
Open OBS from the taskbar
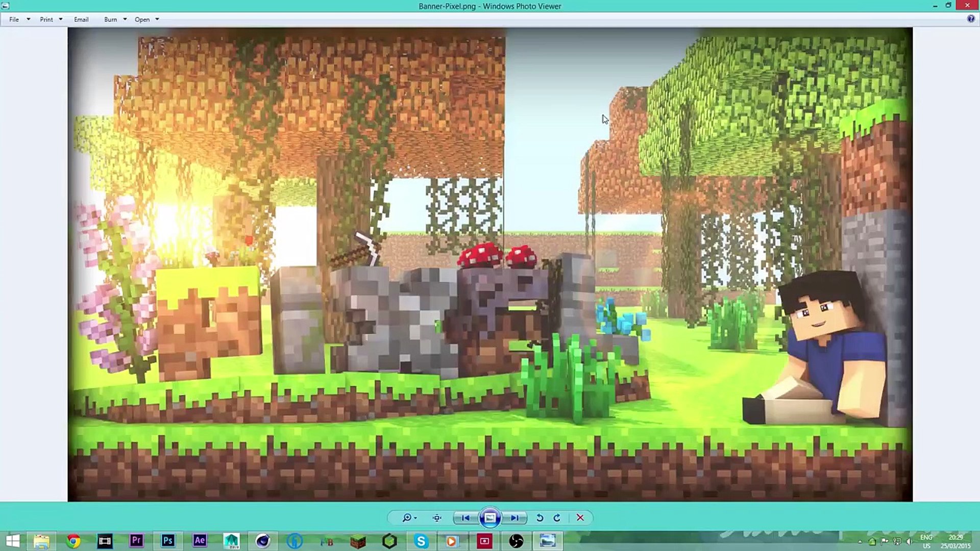516,541
